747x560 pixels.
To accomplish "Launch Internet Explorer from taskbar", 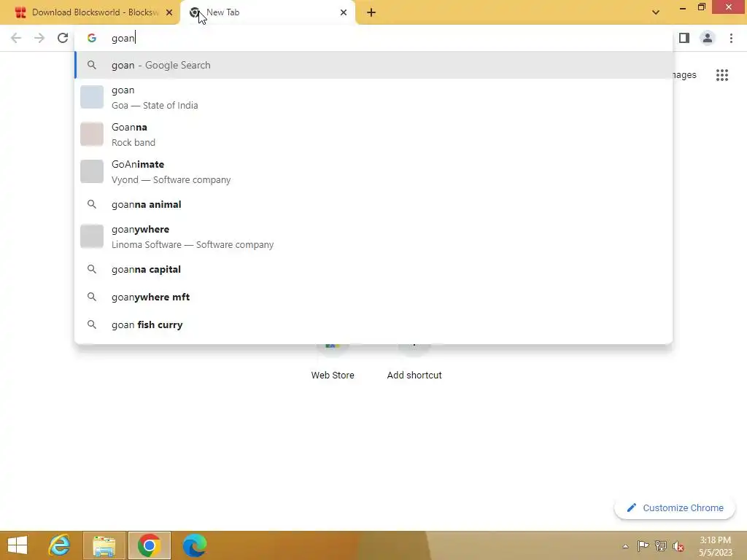I will click(60, 545).
